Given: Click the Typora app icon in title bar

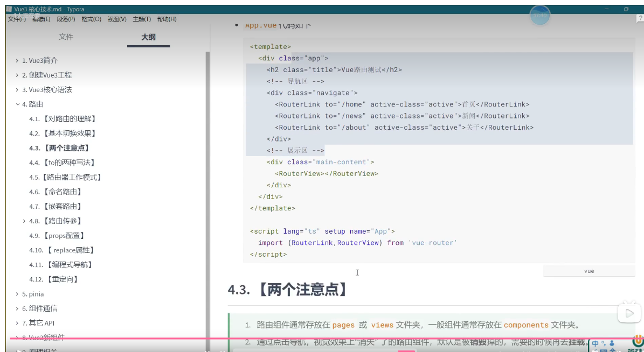Looking at the screenshot, I should point(9,9).
